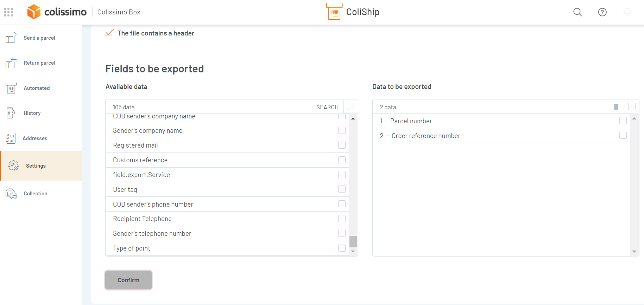This screenshot has height=305, width=644.
Task: Open the apps grid menu icon
Action: tap(8, 12)
